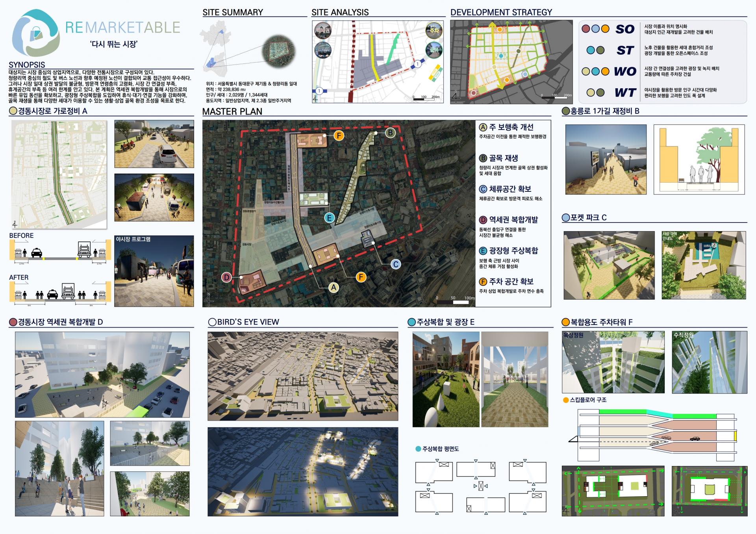The height and width of the screenshot is (534, 756).
Task: Click the SITE SUMMARY heading
Action: (233, 12)
